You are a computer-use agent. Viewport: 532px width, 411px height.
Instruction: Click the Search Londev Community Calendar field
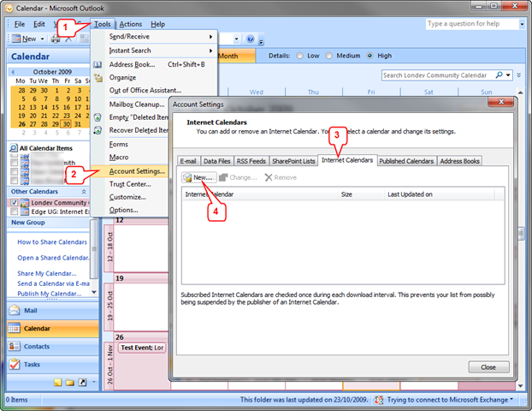coord(438,75)
